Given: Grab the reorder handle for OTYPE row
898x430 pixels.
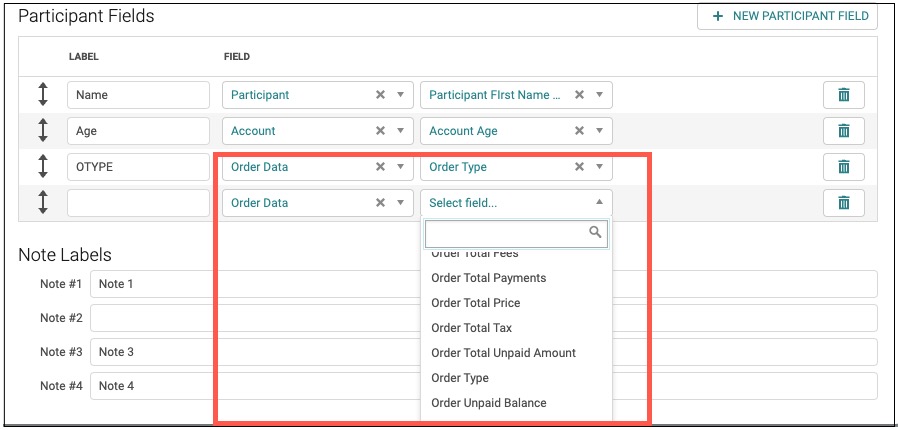Looking at the screenshot, I should [43, 167].
